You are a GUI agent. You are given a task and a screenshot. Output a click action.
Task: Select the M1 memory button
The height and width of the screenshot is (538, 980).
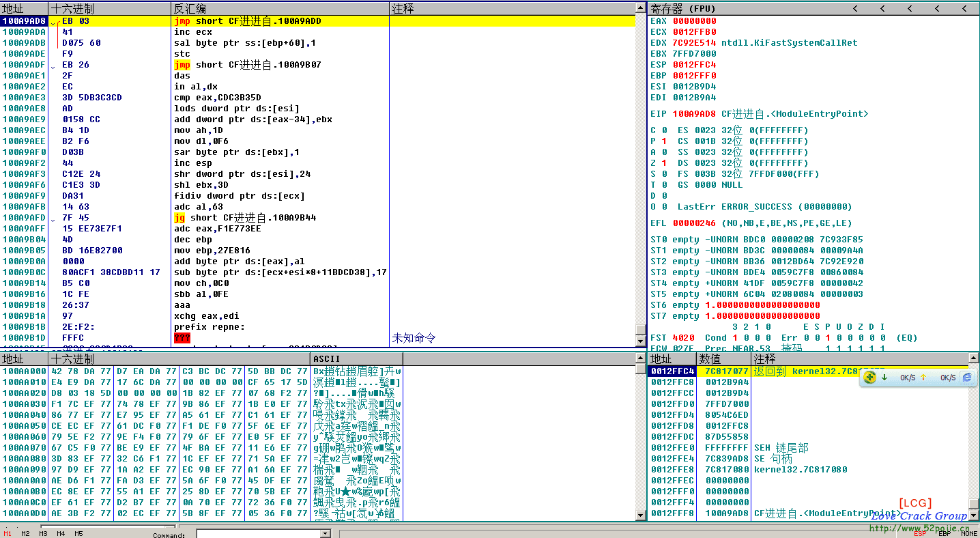coord(8,533)
